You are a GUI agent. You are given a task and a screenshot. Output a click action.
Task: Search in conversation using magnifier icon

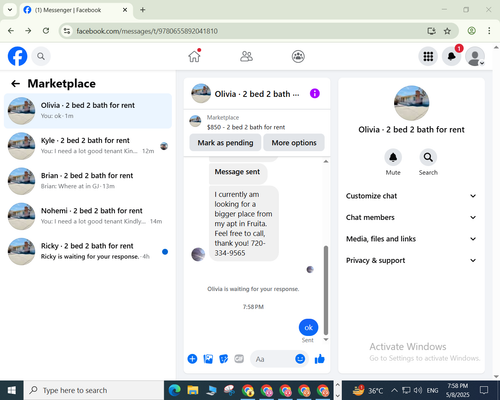pyautogui.click(x=428, y=157)
